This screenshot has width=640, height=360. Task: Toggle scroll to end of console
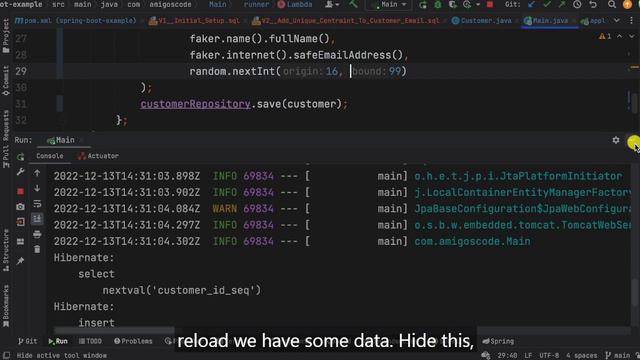click(37, 219)
